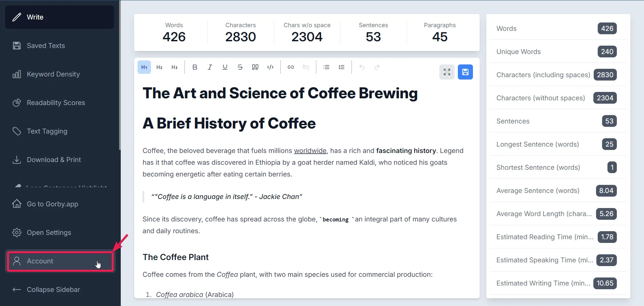Open Settings from the sidebar
Image resolution: width=644 pixels, height=306 pixels.
49,233
